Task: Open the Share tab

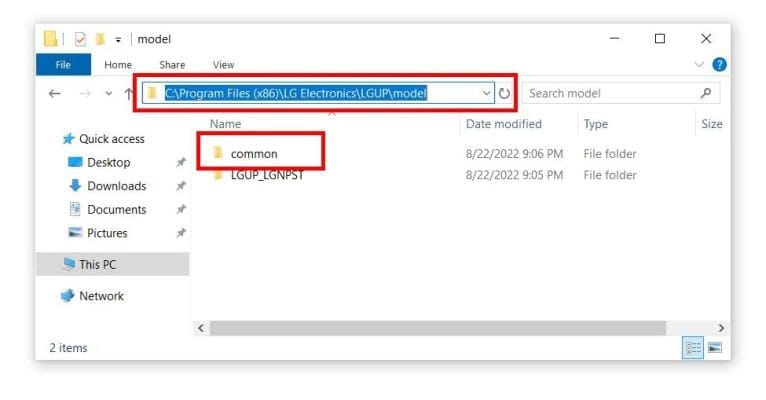Action: pos(172,65)
